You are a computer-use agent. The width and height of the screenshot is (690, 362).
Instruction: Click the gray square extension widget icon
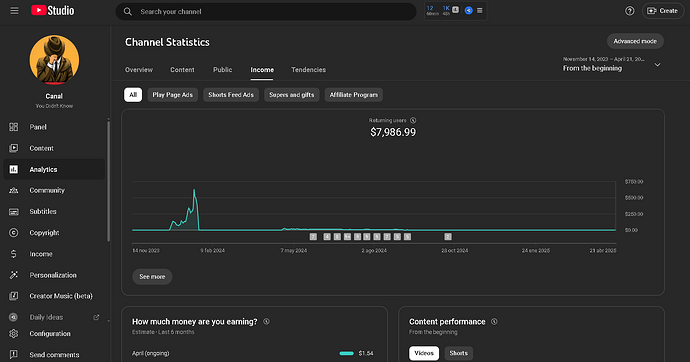tap(456, 9)
